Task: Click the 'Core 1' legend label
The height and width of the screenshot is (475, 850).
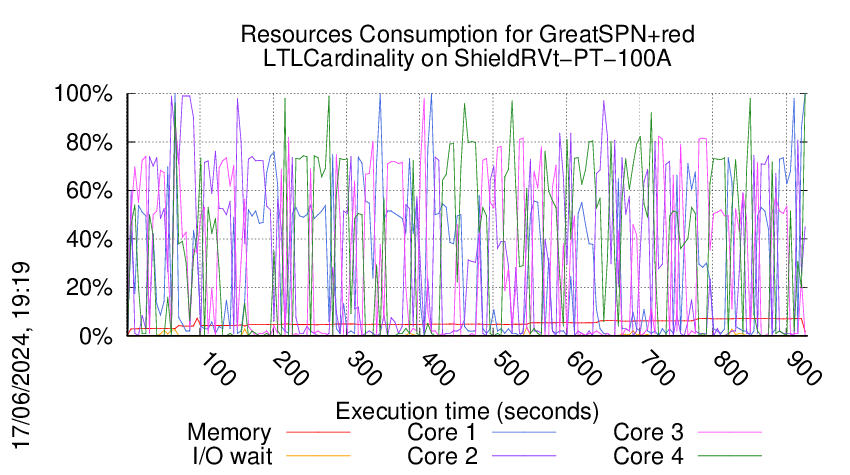Action: [x=441, y=433]
